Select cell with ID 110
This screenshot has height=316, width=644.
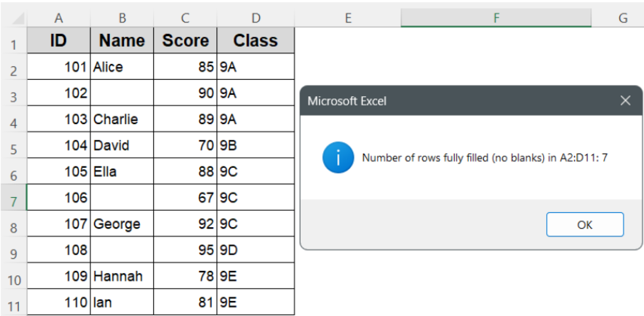58,302
